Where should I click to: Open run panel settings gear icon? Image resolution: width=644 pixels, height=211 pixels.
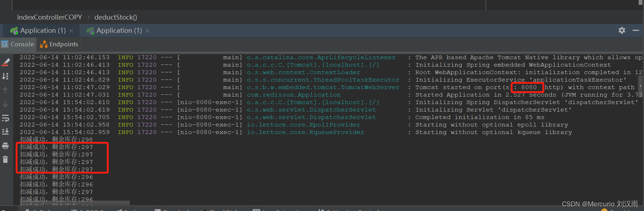[622, 30]
